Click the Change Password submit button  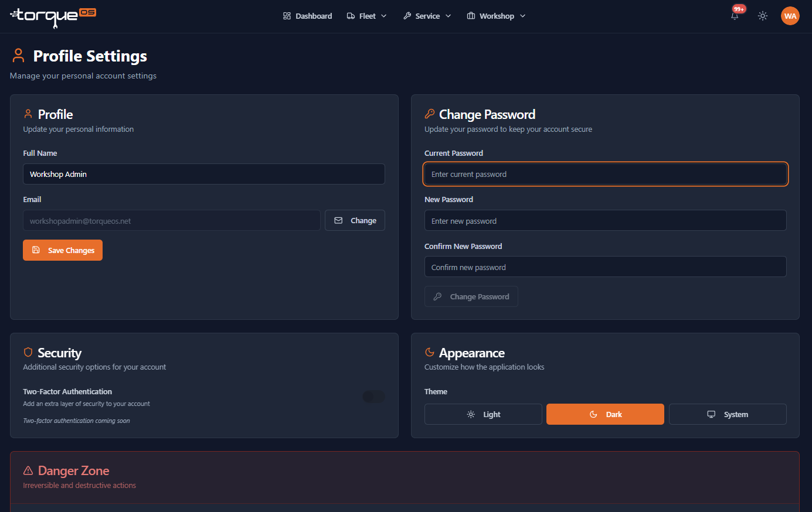[471, 296]
